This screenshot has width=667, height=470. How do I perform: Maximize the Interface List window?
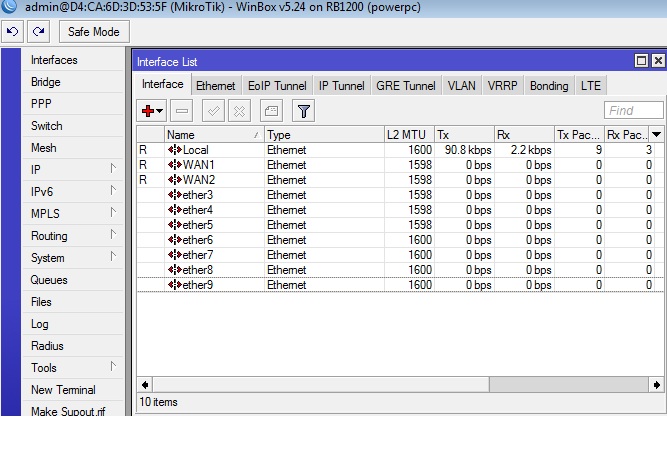641,61
